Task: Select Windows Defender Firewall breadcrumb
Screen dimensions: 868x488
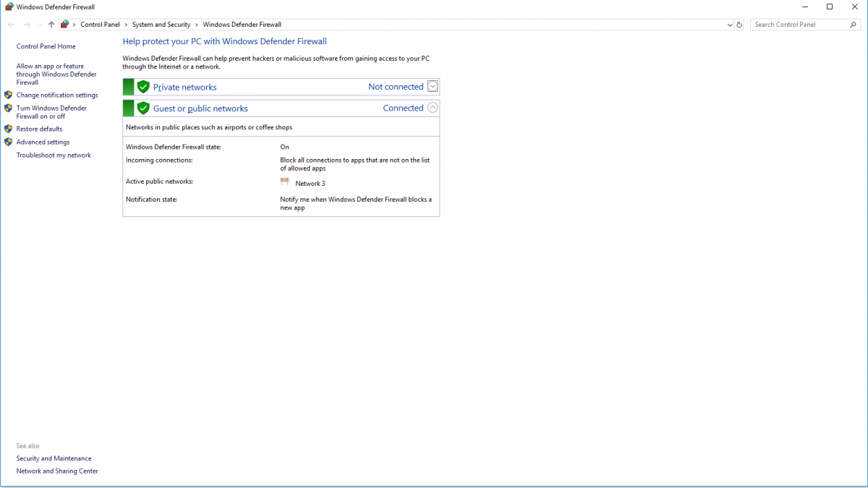Action: click(242, 25)
